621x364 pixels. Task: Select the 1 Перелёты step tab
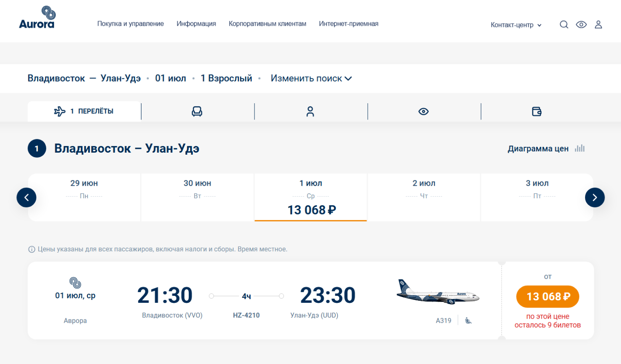click(x=84, y=111)
